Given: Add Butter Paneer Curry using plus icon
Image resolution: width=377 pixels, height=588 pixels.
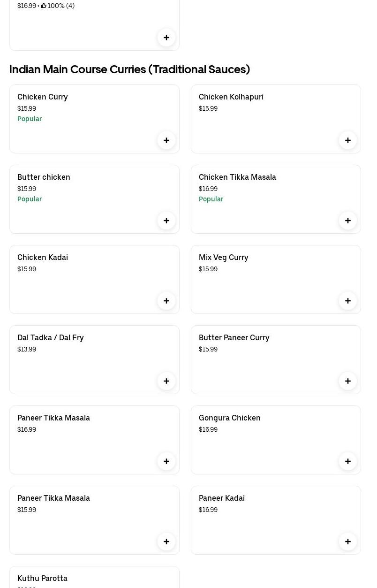Looking at the screenshot, I should 348,381.
